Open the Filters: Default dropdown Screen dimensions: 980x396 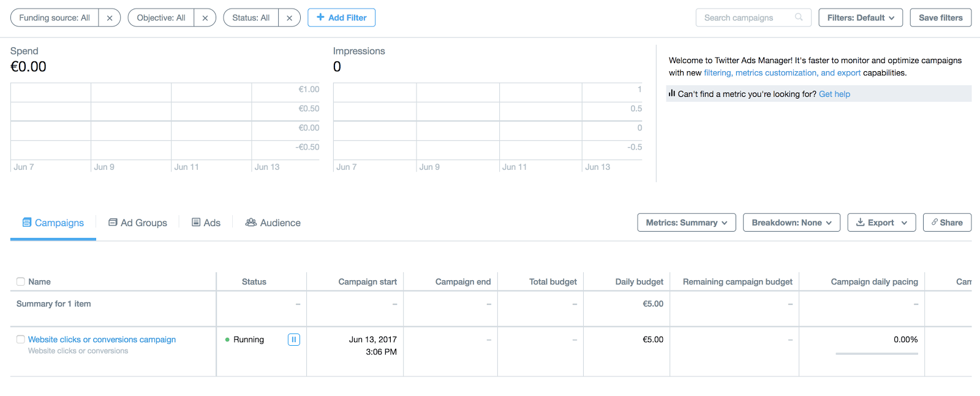861,18
